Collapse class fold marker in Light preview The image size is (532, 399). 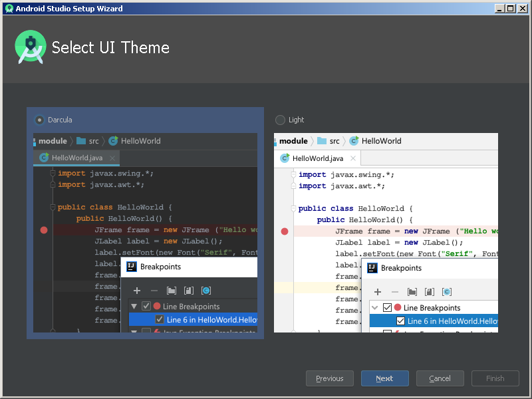(x=293, y=208)
